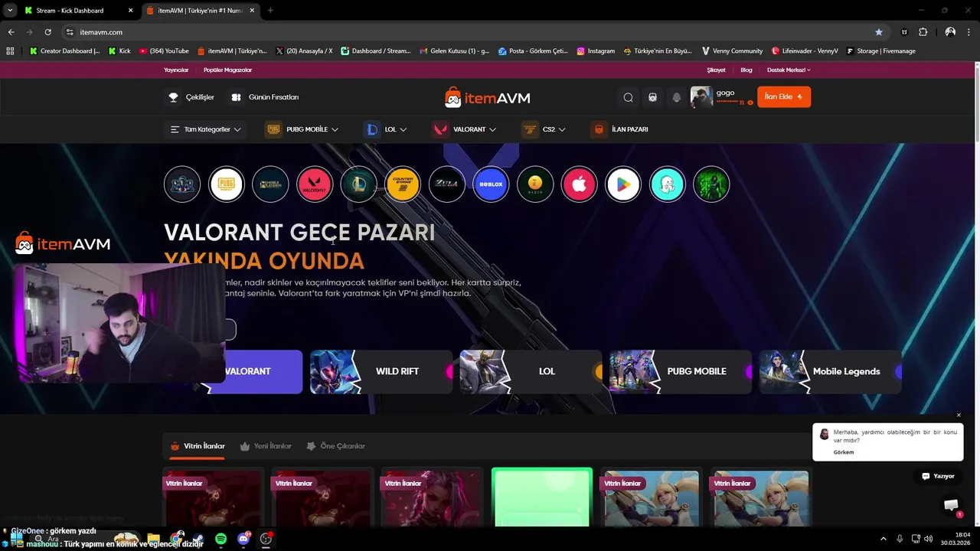Click the PUBG MOBILE category card
The width and height of the screenshot is (980, 551).
(x=681, y=372)
